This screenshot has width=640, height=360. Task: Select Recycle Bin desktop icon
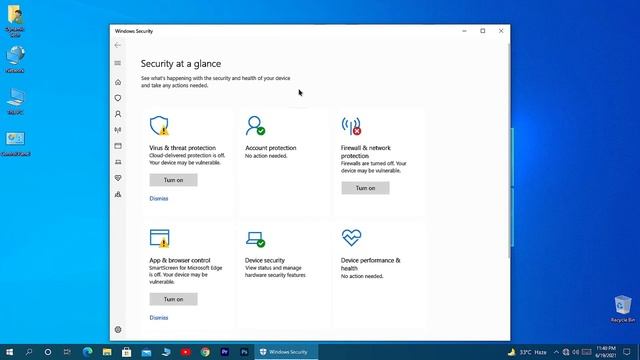(x=623, y=309)
